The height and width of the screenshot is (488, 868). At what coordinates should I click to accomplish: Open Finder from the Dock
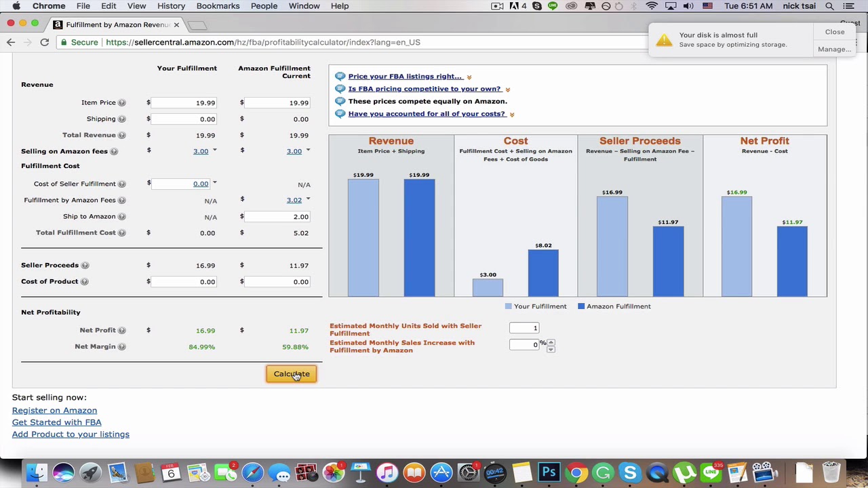pos(37,472)
